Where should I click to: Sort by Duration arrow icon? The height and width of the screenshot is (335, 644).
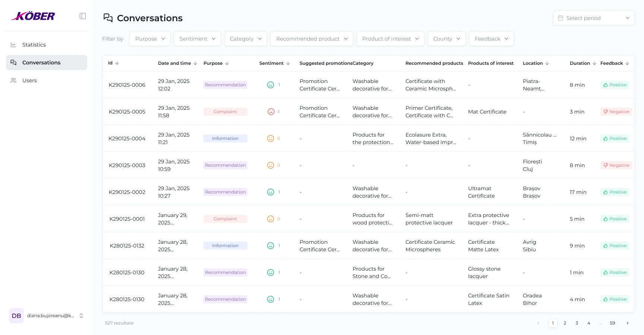coord(594,63)
